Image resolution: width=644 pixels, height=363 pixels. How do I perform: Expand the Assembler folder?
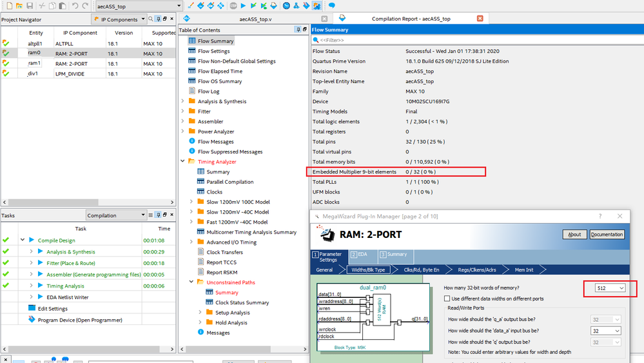183,121
